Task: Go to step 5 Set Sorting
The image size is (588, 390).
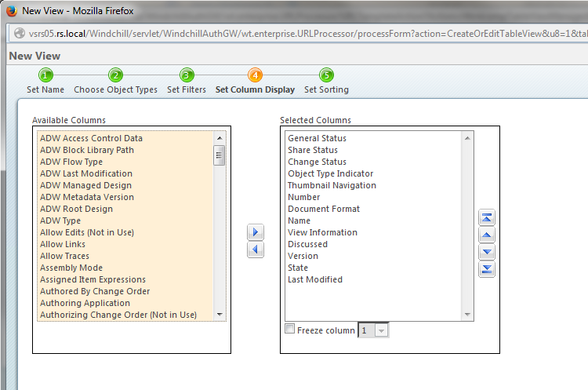Action: pyautogui.click(x=326, y=81)
